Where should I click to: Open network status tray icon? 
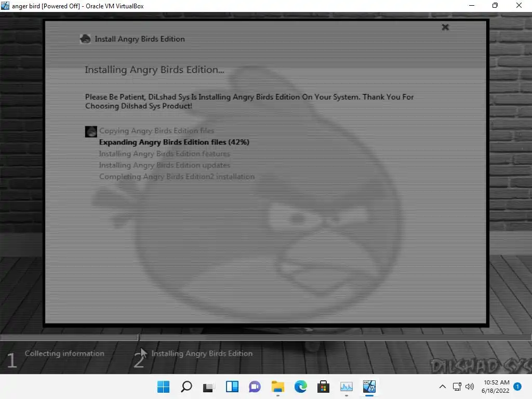[457, 387]
